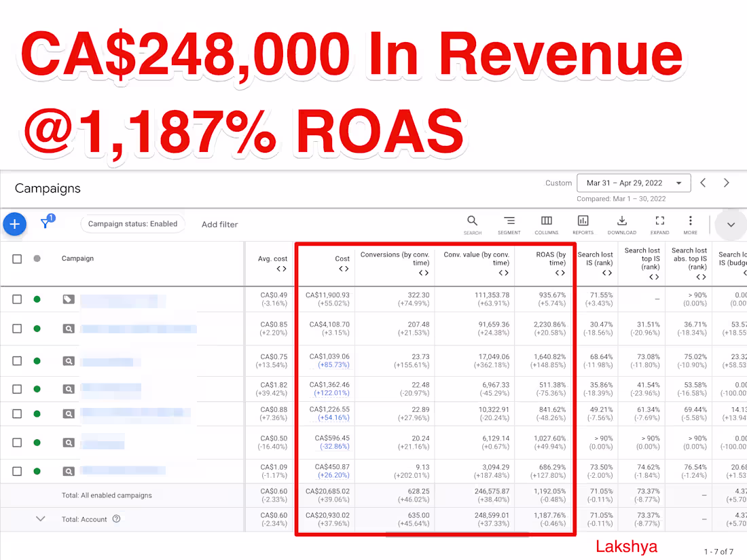Check the first campaign row's checkbox
The height and width of the screenshot is (560, 747).
pyautogui.click(x=17, y=298)
